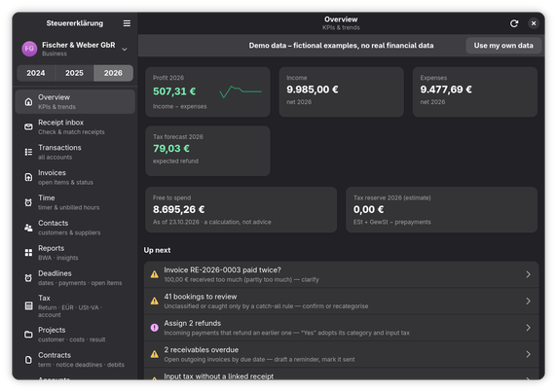Click the Demo data notice text
This screenshot has width=557, height=392.
click(x=341, y=46)
